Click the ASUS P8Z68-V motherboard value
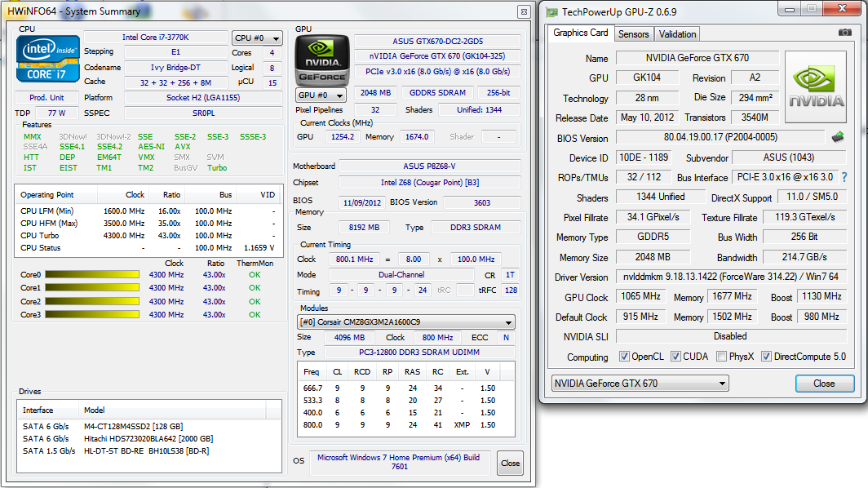 pyautogui.click(x=429, y=166)
